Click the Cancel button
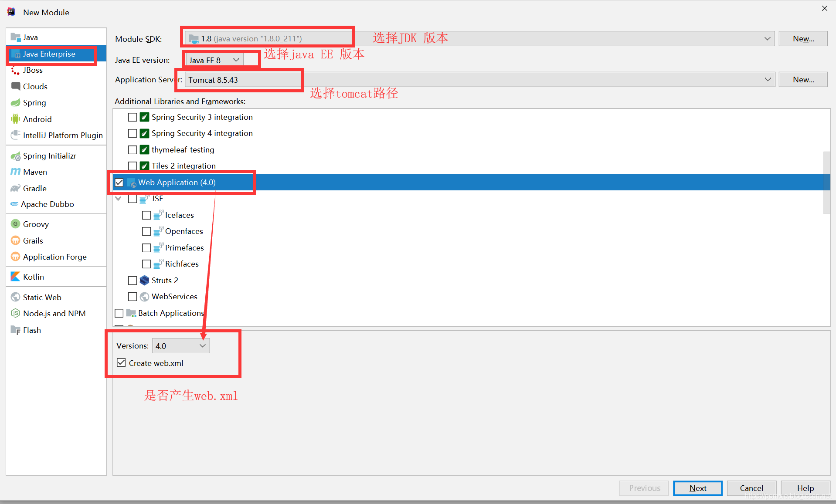The image size is (836, 504). pos(751,488)
